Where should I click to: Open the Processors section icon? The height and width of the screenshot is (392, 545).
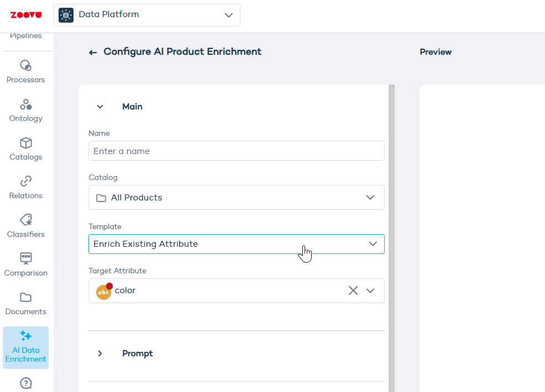click(x=26, y=66)
